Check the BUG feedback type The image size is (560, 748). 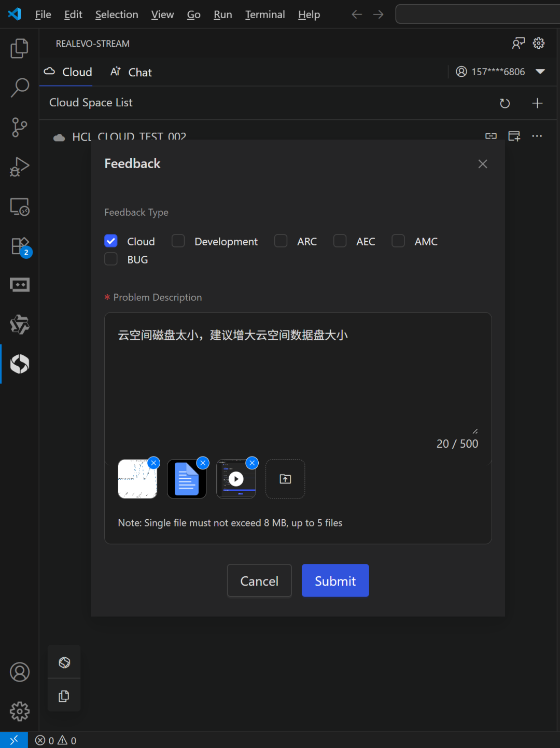click(111, 259)
